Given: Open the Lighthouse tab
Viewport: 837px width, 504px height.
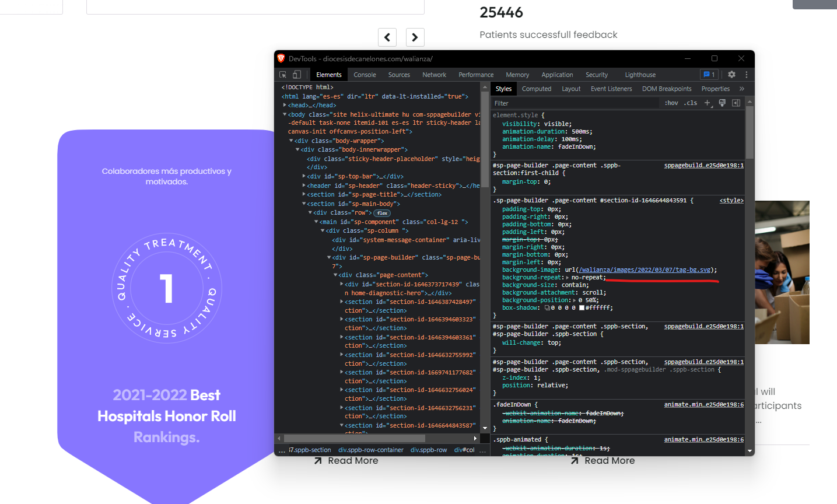Looking at the screenshot, I should (640, 75).
